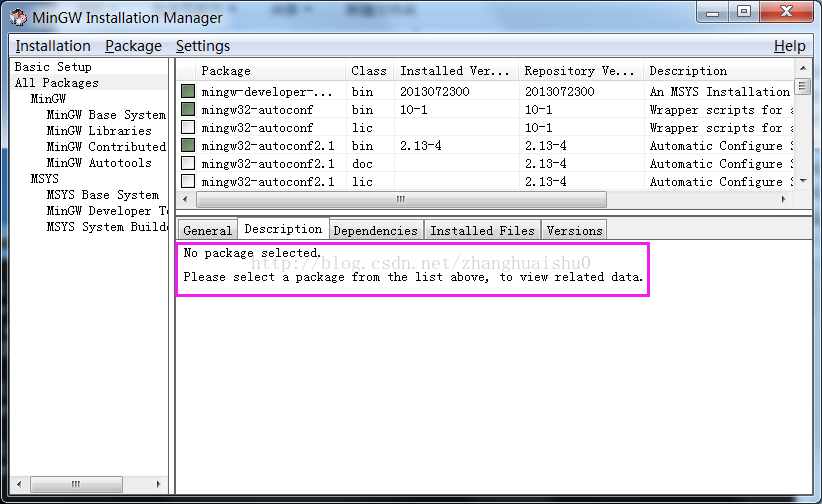
Task: Click the tree pane scroll-right arrow
Action: (x=158, y=484)
